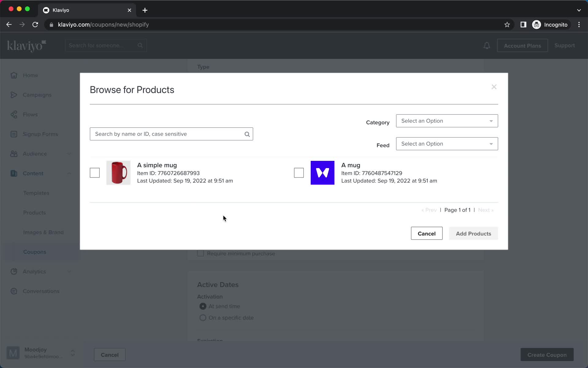Click the Coupons menu item
Screen dimensions: 588x368
coord(35,252)
